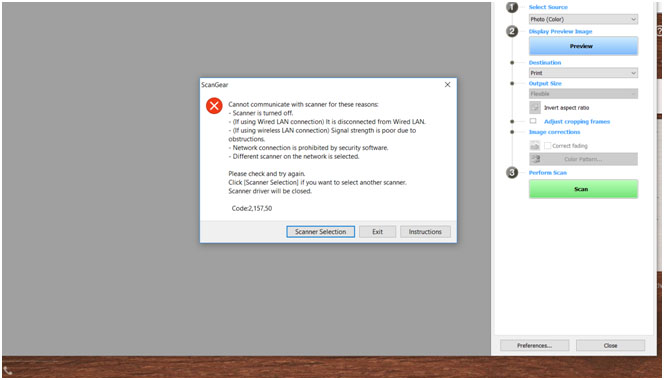
Task: Open the Select Source dropdown showing Photo (Color)
Action: pyautogui.click(x=583, y=19)
